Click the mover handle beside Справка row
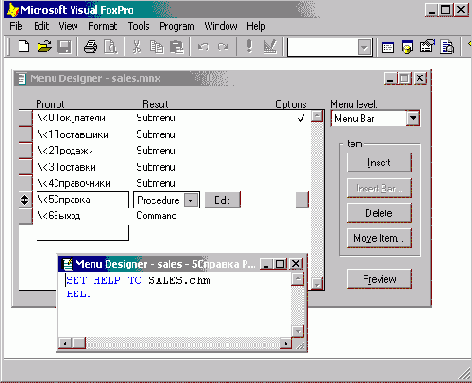Screen dimensions: 472x383 (x=24, y=200)
